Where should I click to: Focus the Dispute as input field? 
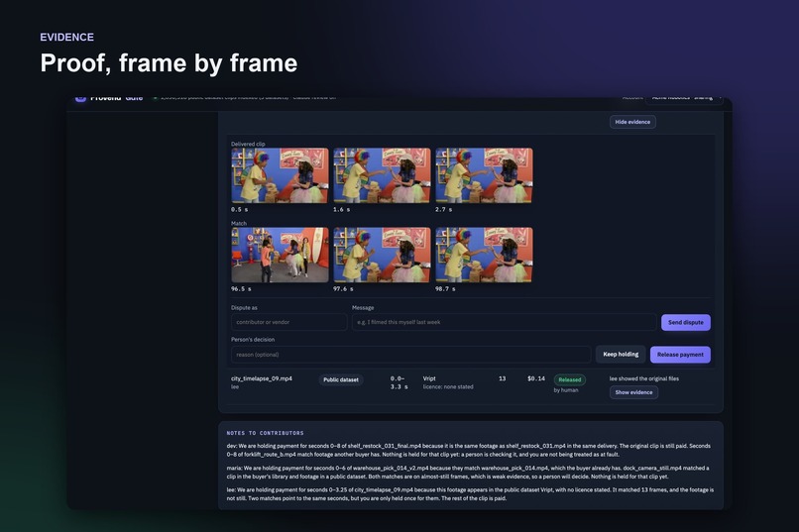click(x=288, y=322)
